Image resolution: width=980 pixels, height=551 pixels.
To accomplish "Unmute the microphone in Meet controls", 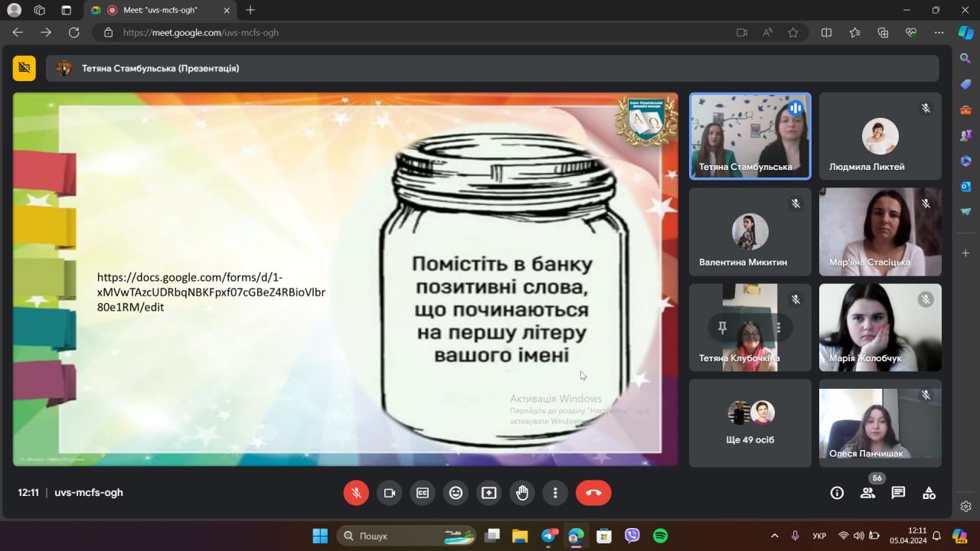I will [x=356, y=493].
